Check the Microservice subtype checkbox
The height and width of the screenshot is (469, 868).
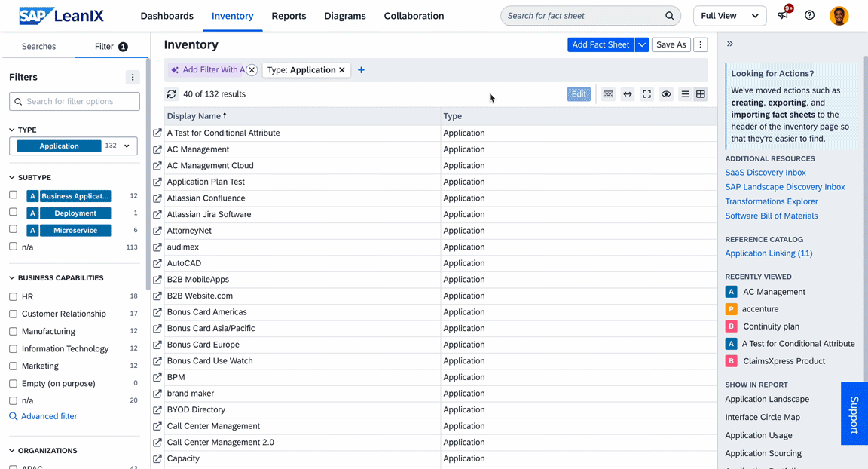point(14,229)
